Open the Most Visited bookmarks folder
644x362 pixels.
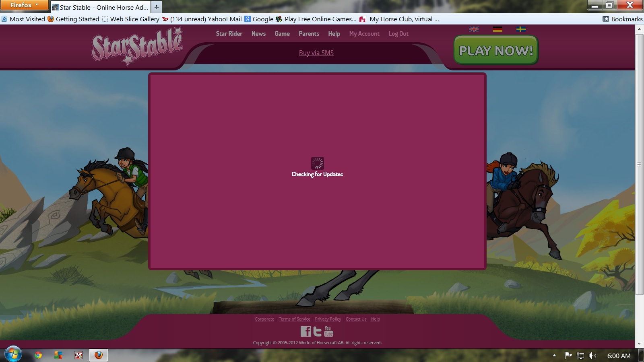[23, 19]
